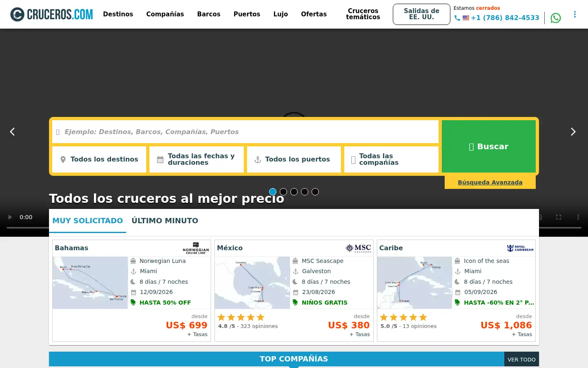Image resolution: width=588 pixels, height=368 pixels.
Task: Open Búsqueda Avanzada link
Action: 490,182
